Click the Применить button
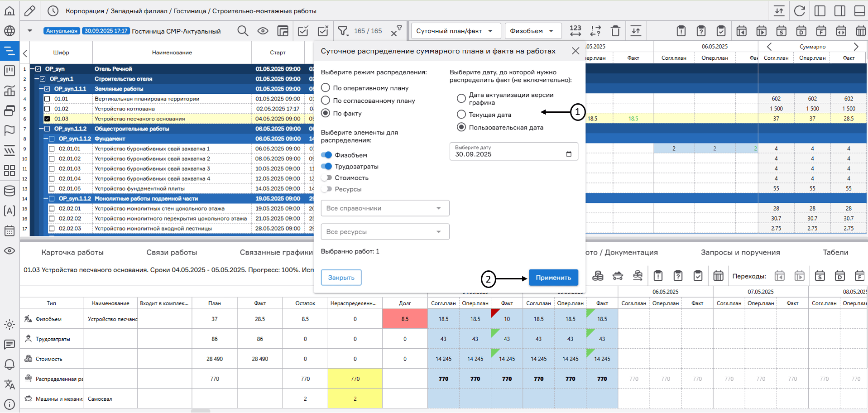Viewport: 868px width, 413px height. click(x=553, y=277)
